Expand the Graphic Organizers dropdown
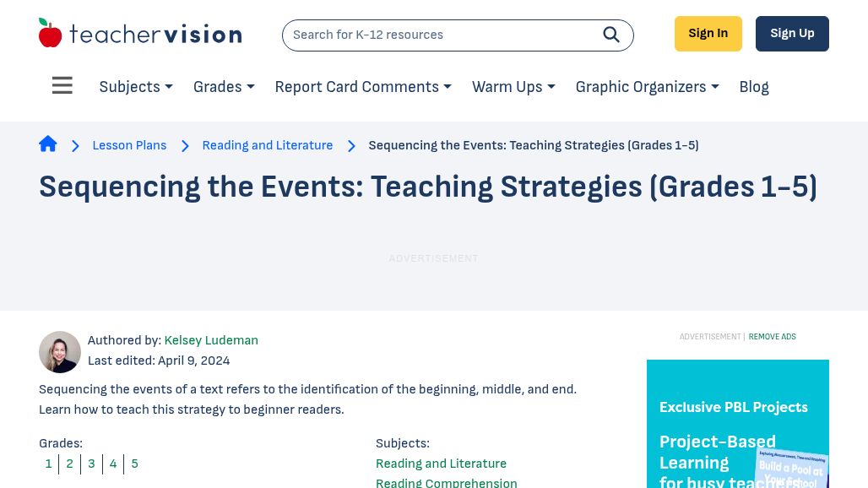 point(647,87)
